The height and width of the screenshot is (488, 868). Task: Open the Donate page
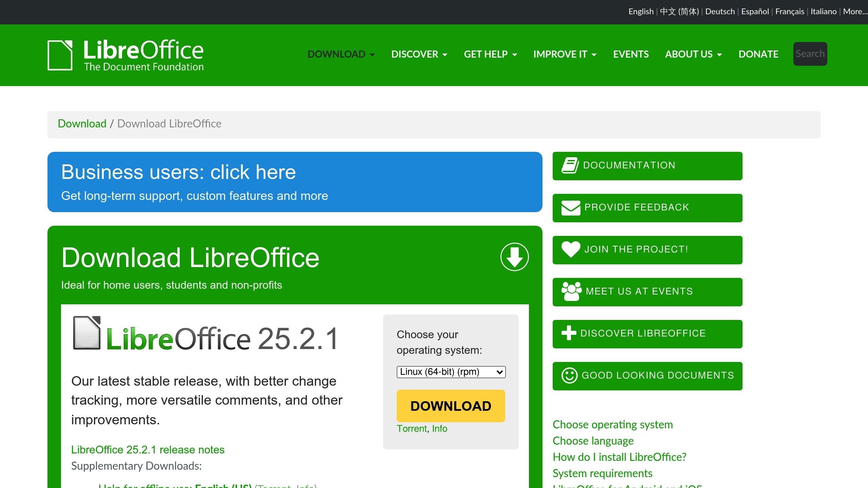(x=758, y=54)
